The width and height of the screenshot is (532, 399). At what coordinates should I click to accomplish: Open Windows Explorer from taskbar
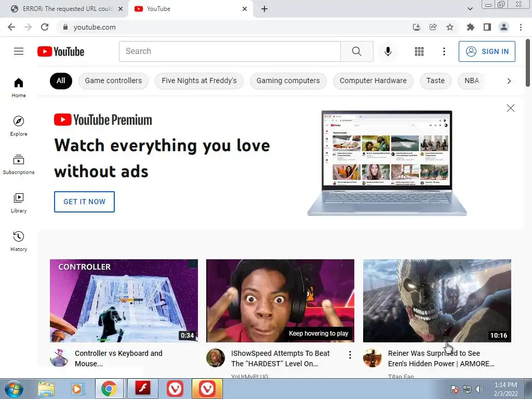click(46, 389)
